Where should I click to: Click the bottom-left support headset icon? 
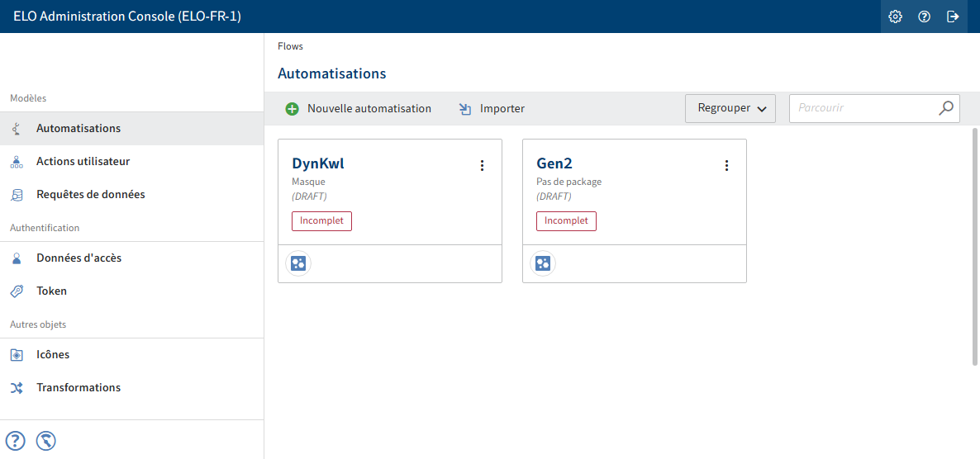46,441
